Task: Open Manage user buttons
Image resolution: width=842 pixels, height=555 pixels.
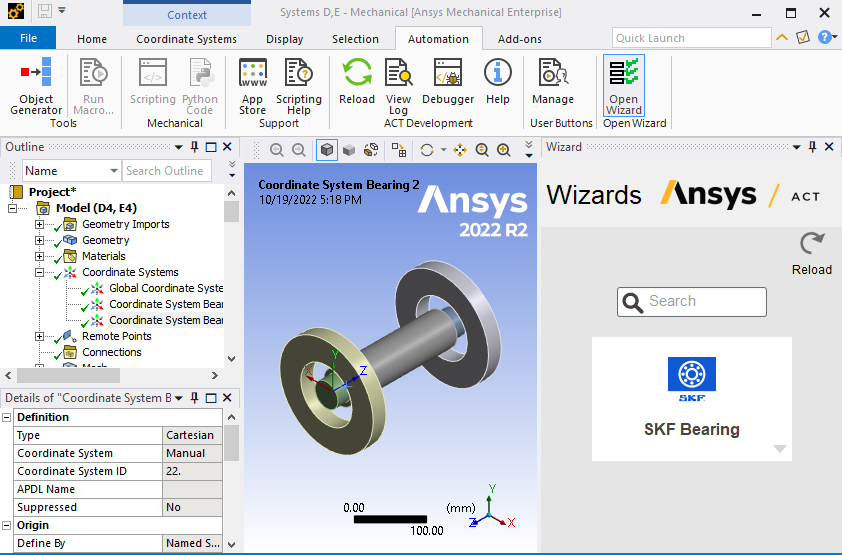Action: pyautogui.click(x=553, y=81)
